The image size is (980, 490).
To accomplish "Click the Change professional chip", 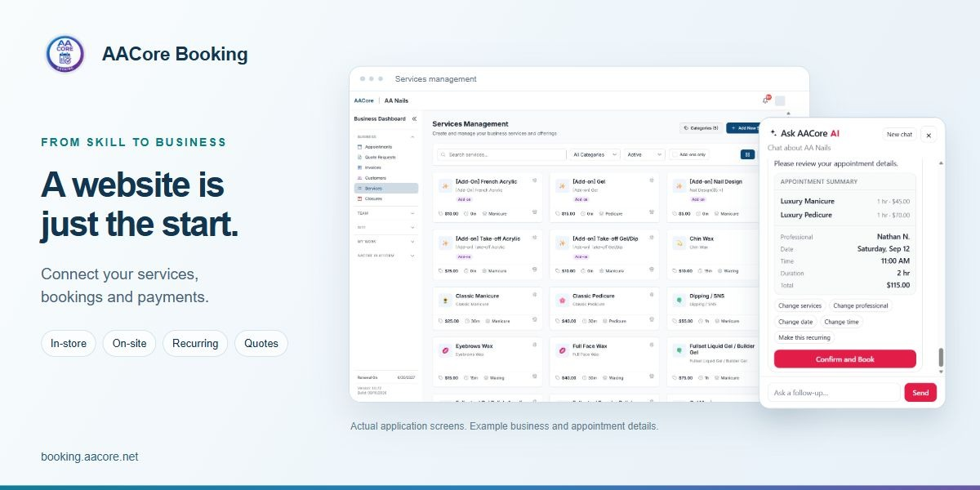I will (x=861, y=306).
